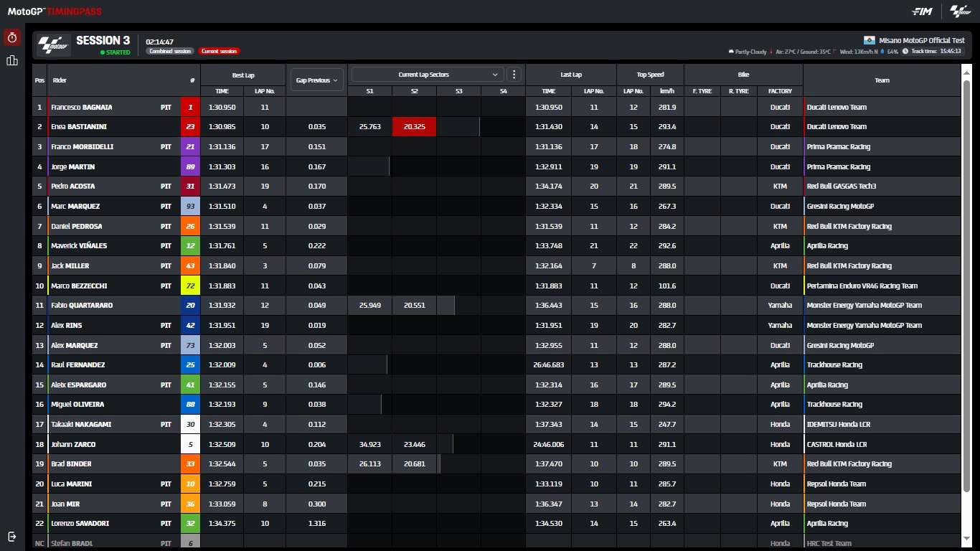
Task: Click Zarco's S1 time 34.923
Action: coord(369,444)
